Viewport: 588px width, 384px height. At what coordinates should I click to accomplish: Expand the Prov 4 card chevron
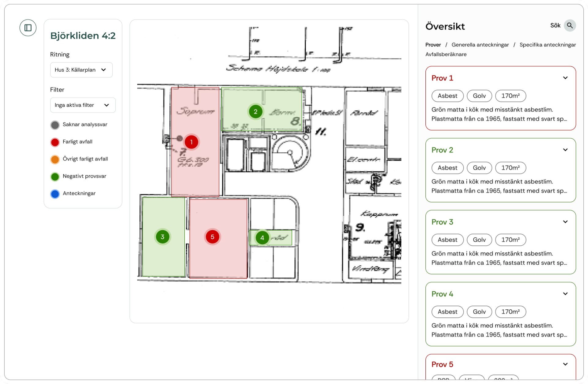coord(565,294)
